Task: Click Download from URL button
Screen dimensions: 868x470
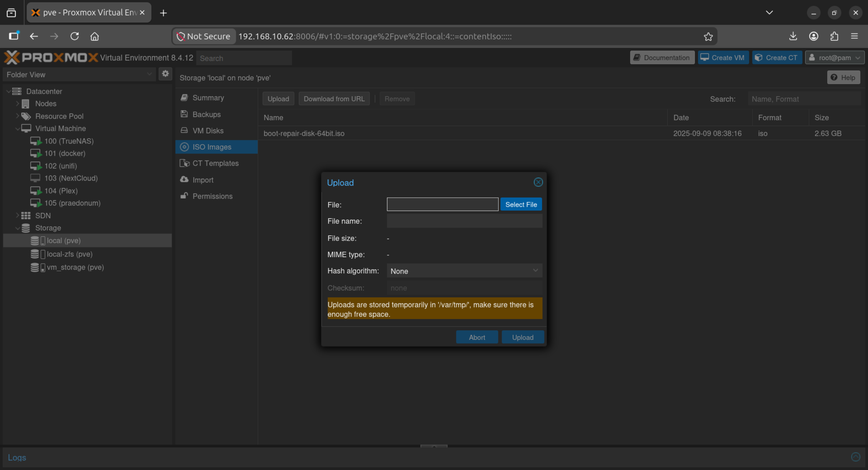Action: (334, 99)
